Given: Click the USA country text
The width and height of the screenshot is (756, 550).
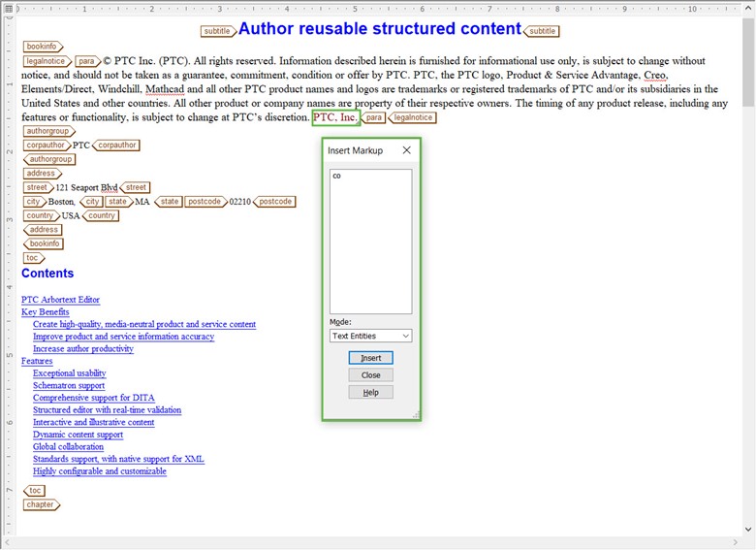Looking at the screenshot, I should coord(71,215).
